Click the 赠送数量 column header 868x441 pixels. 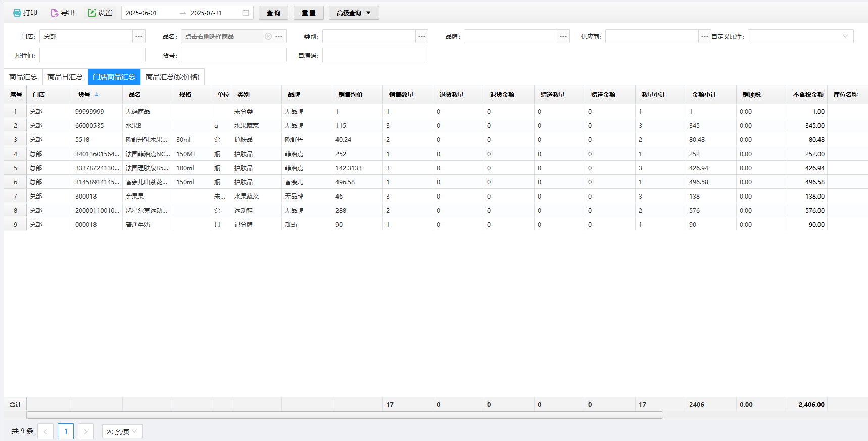coord(560,94)
